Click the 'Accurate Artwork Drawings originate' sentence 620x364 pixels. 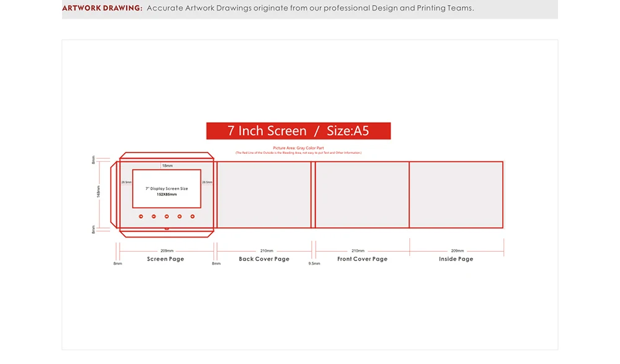point(311,8)
